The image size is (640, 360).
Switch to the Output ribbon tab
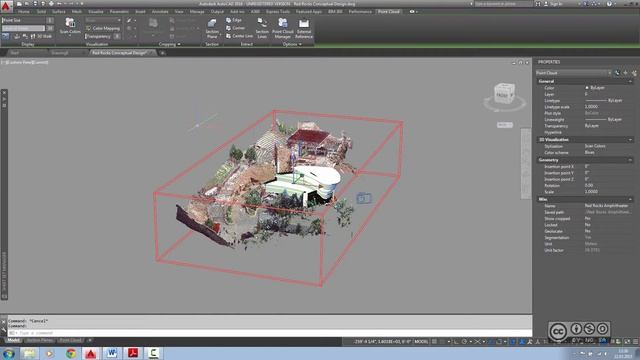tap(217, 12)
